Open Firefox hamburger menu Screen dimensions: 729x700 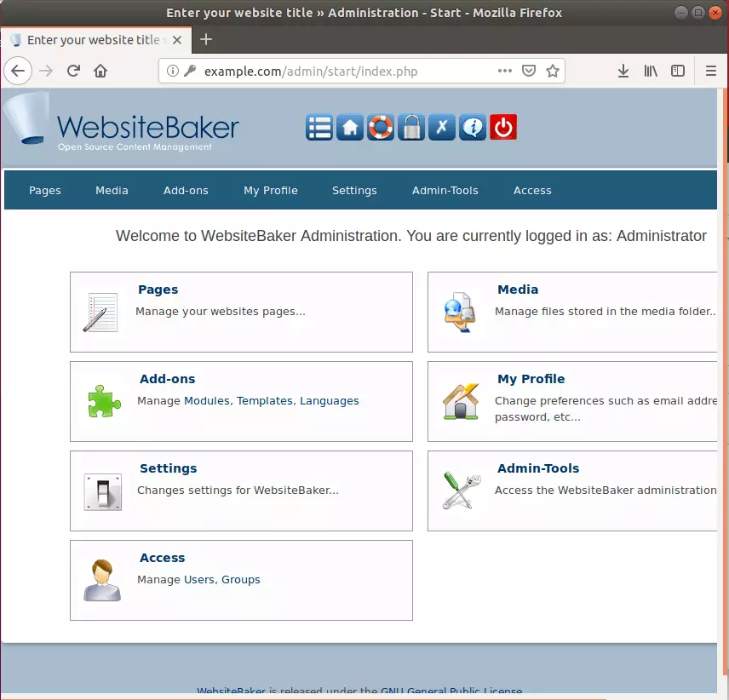point(711,72)
